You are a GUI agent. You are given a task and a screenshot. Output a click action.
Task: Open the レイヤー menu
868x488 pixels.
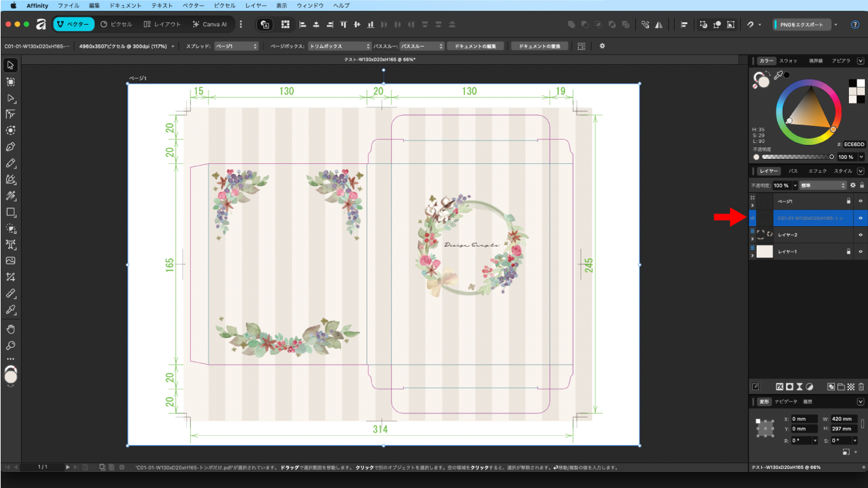256,5
